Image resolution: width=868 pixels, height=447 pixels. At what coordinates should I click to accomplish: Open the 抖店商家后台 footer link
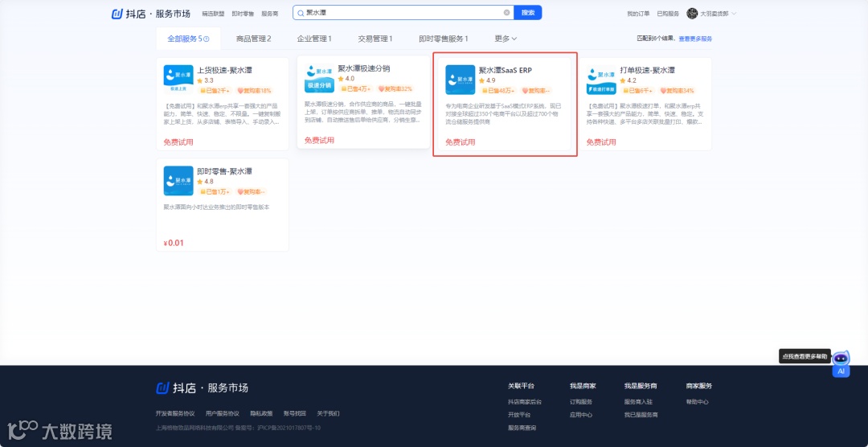pyautogui.click(x=524, y=402)
